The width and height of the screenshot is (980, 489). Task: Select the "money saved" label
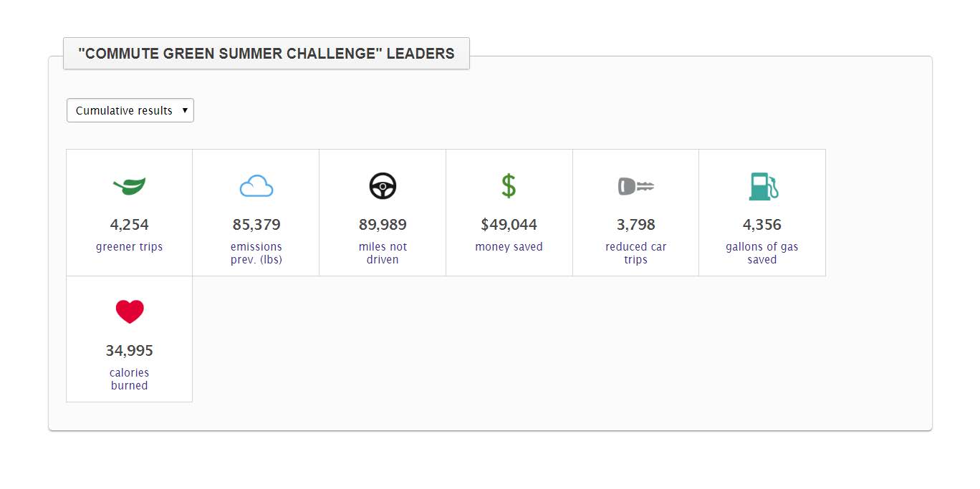509,247
